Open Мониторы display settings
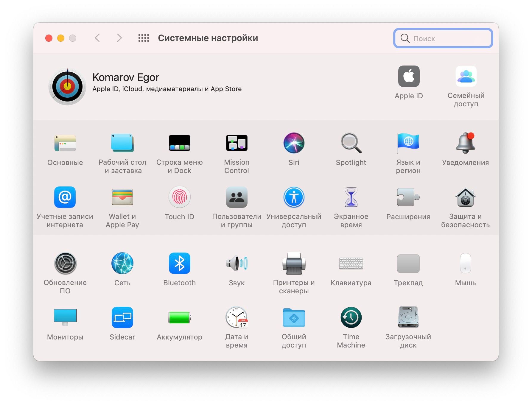 tap(65, 317)
